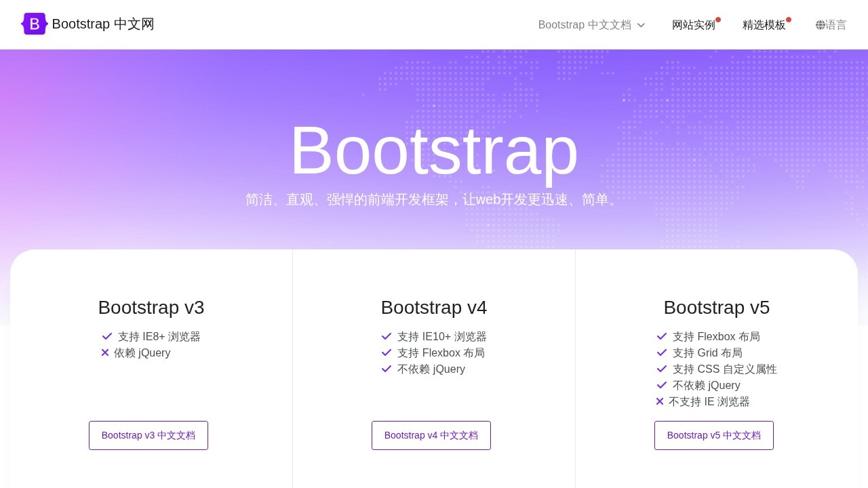The image size is (868, 488).
Task: Click the checkmark beside 不依赖 jQuery in v4 card
Action: pos(387,368)
